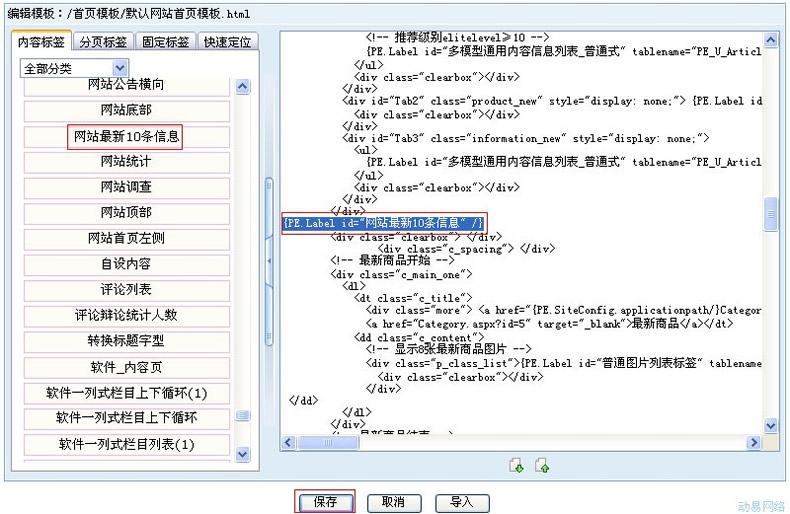Click the 保存 save button
The image size is (790, 514).
(x=325, y=502)
